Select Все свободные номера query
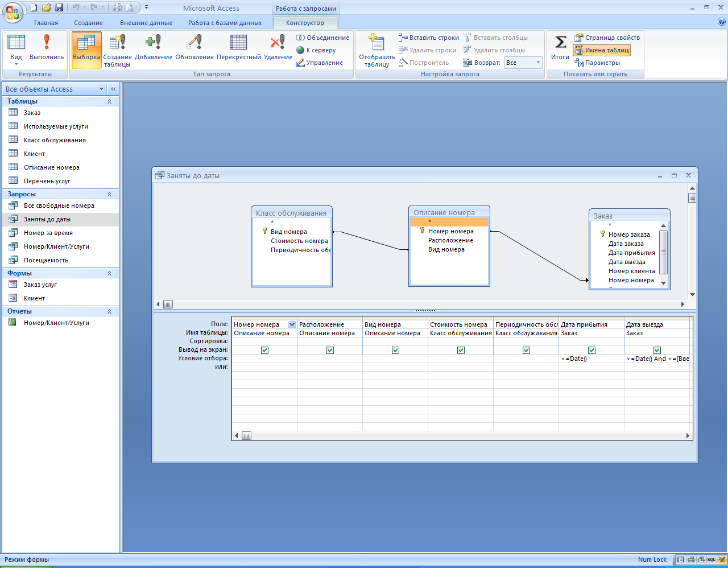Screen dimensions: 728x568 60,205
